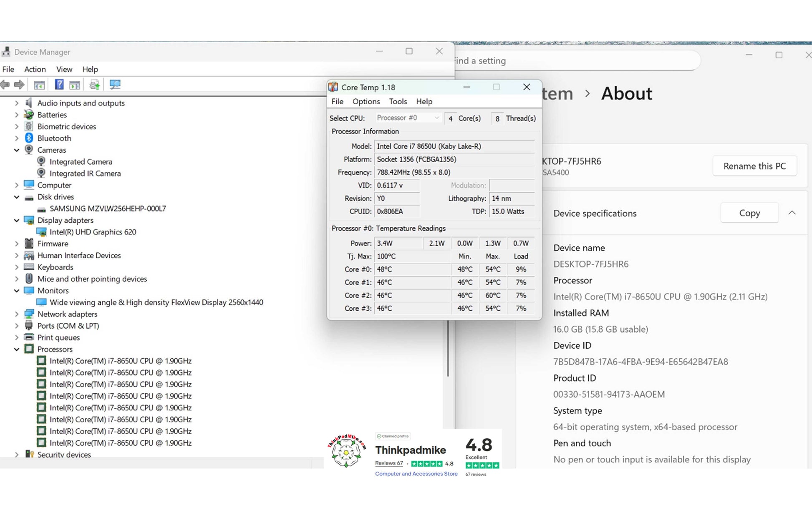Open the Select CPU Processor #0 dropdown

[408, 118]
